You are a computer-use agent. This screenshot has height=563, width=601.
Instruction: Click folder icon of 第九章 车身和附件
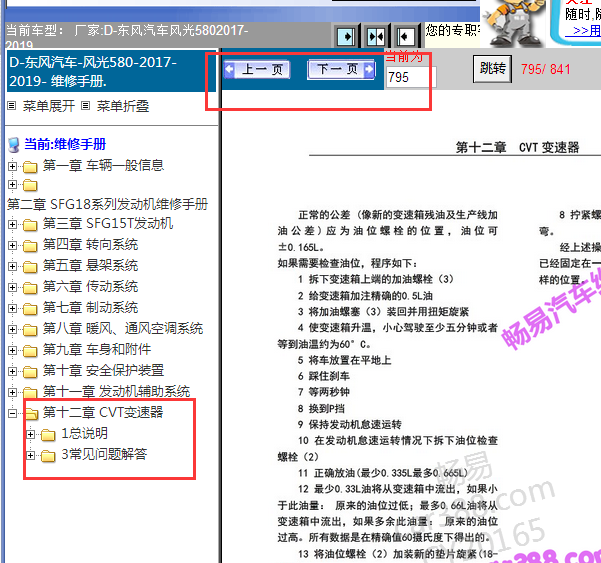(x=30, y=351)
